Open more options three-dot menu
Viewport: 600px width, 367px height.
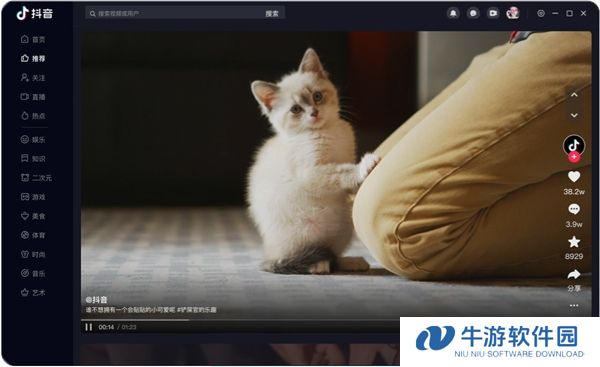click(574, 305)
